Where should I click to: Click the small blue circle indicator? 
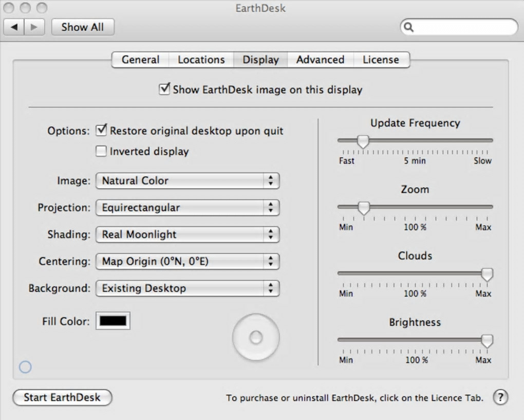[x=25, y=367]
